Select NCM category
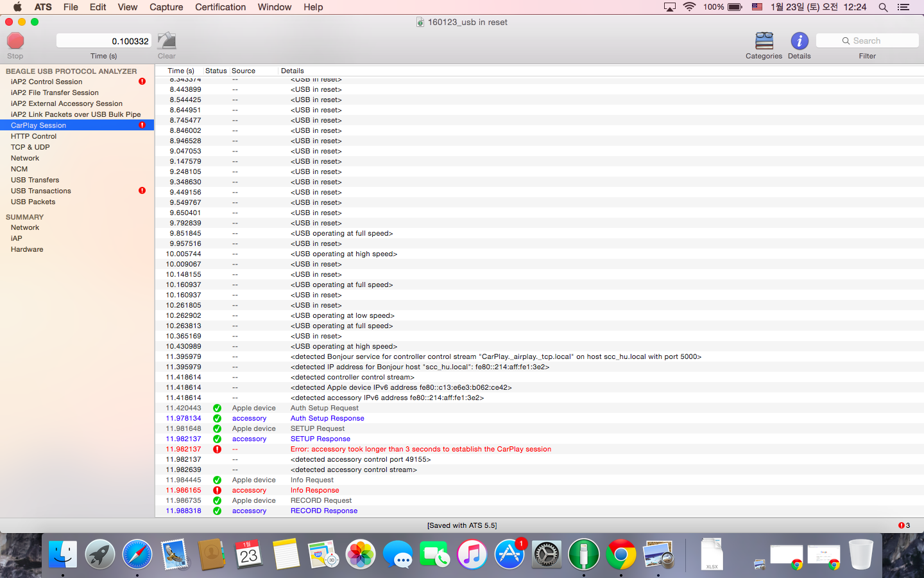 [77, 169]
